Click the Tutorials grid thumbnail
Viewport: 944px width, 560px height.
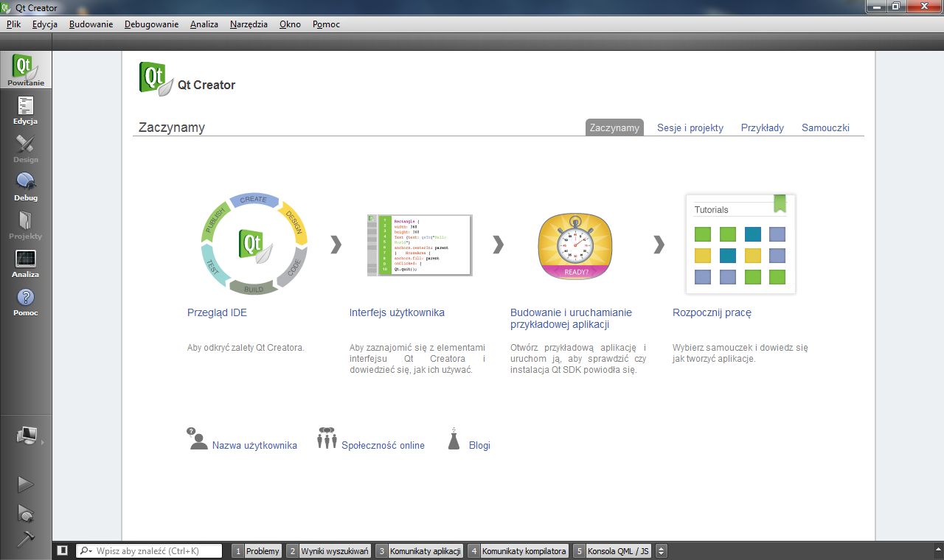[740, 245]
